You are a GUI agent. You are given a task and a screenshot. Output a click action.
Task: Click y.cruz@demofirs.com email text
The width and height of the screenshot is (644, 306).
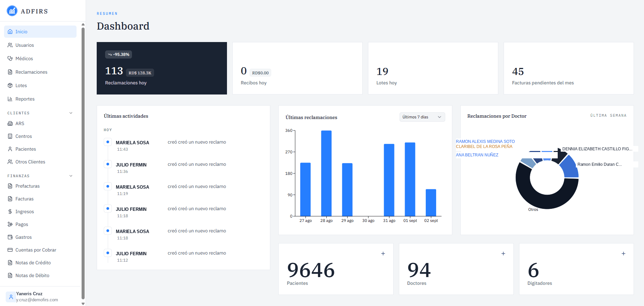coord(37,300)
